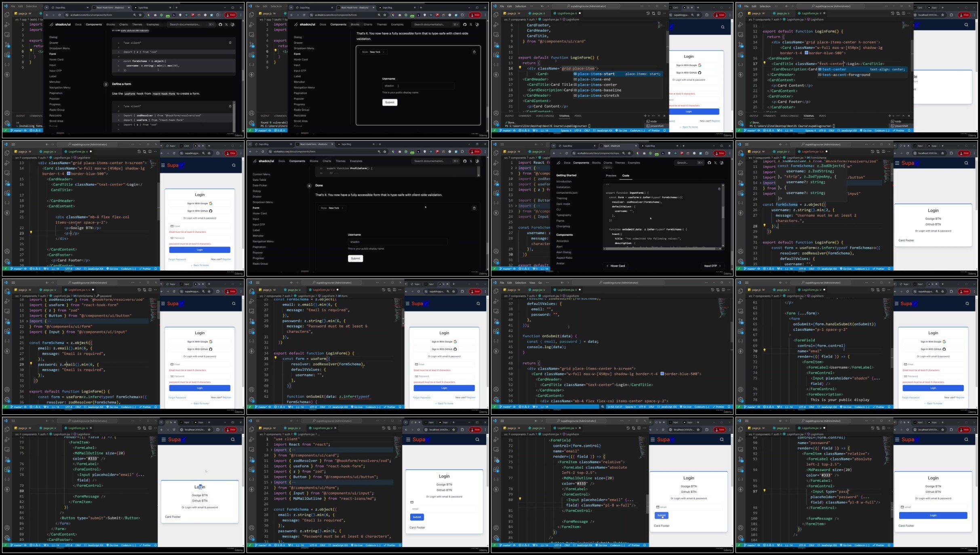Select the place-items-baseline suggestion
Screen dimensions: 980x555
(x=618, y=90)
